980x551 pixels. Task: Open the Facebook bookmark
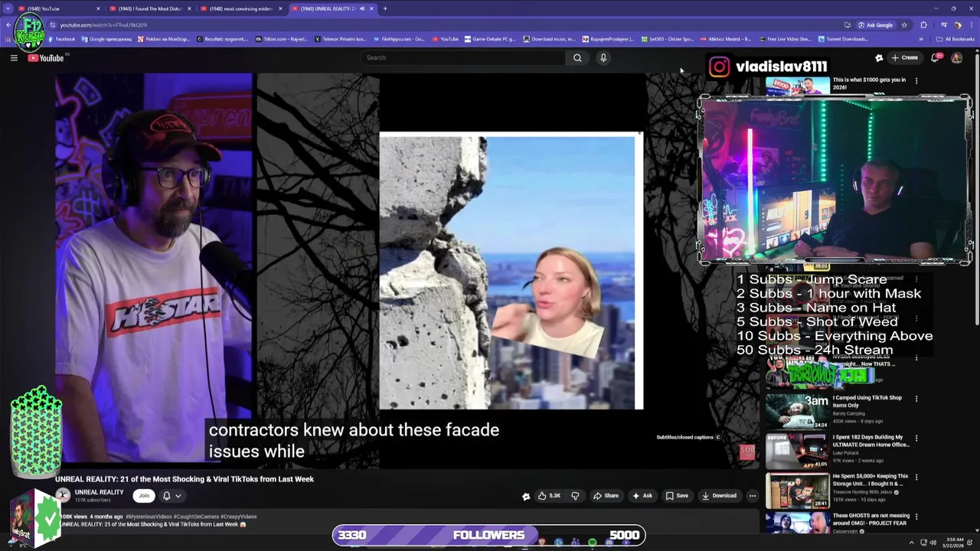[61, 39]
